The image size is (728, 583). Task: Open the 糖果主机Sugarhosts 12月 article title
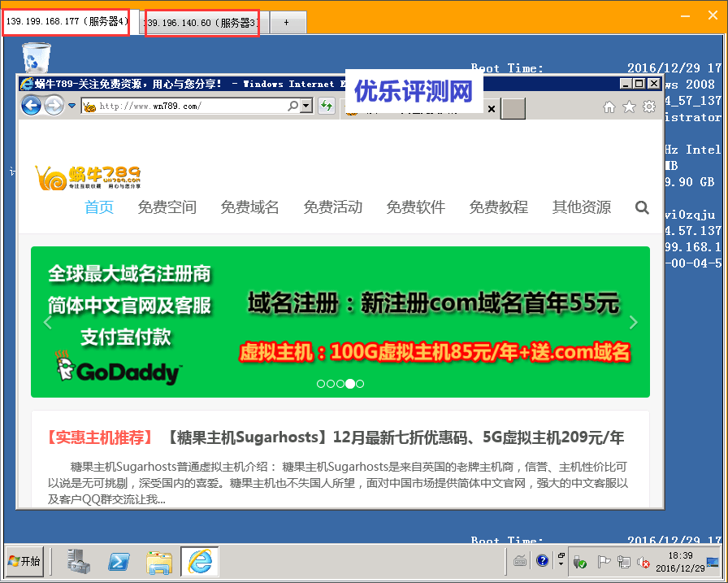pyautogui.click(x=395, y=437)
